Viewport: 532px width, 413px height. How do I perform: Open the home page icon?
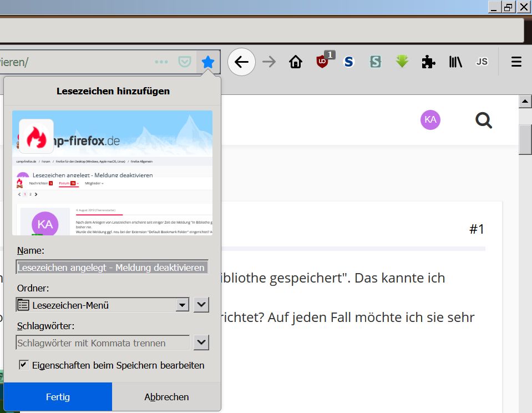pos(296,62)
